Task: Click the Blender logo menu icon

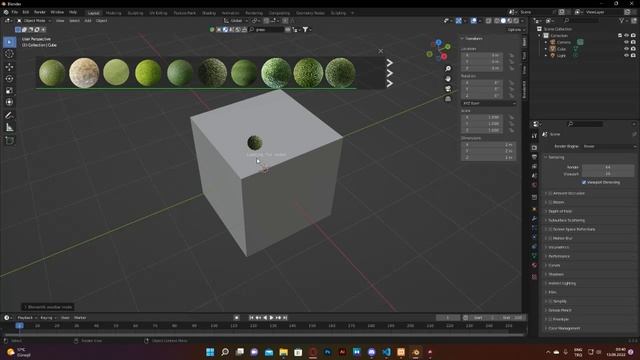Action: click(6, 12)
